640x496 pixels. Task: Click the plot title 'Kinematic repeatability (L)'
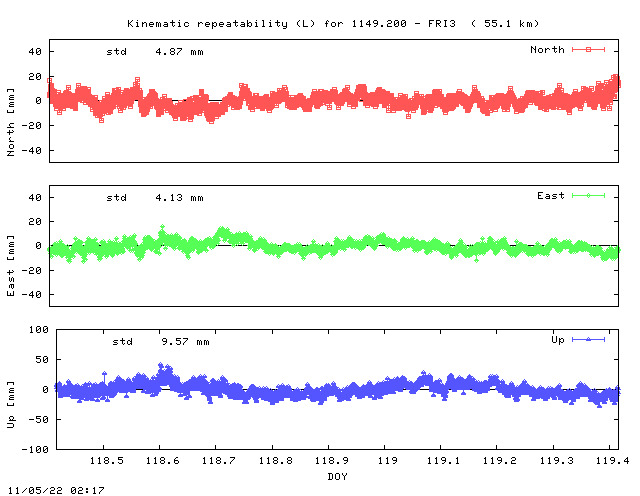(x=221, y=24)
